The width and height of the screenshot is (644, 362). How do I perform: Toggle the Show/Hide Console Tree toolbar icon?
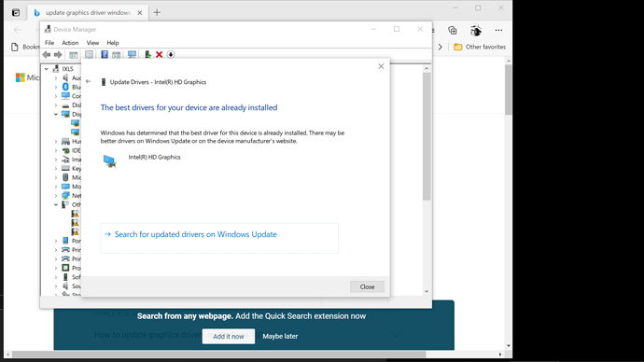(74, 55)
